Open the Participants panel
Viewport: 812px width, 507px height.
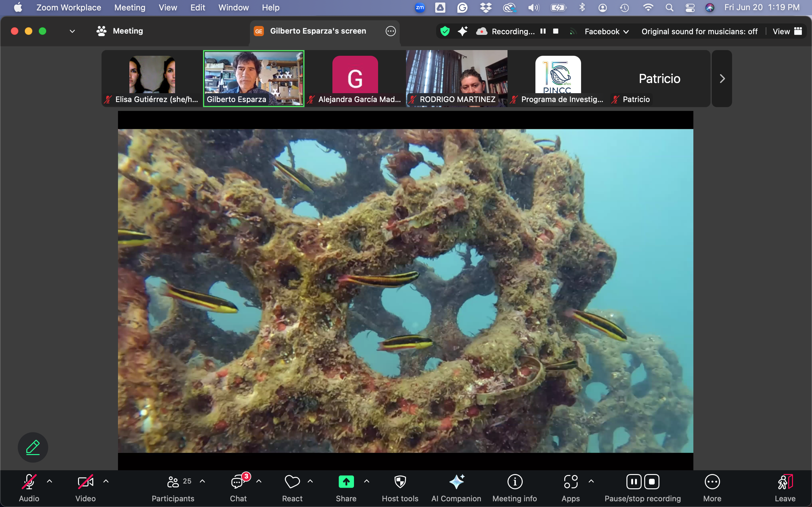pos(173,488)
